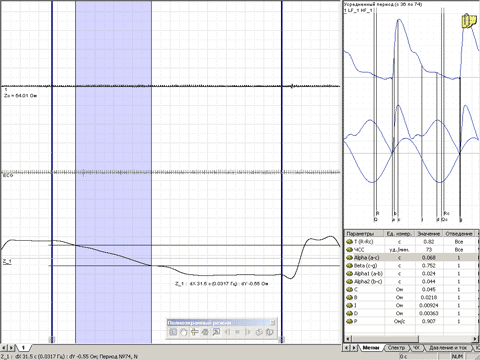The width and height of the screenshot is (480, 360).
Task: Click the Z_1 channel label
Action: 7,262
